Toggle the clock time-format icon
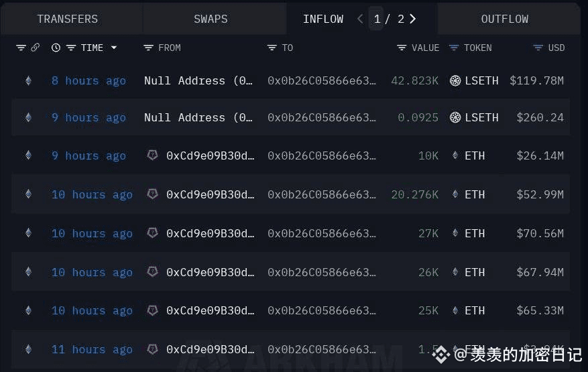 pyautogui.click(x=56, y=48)
